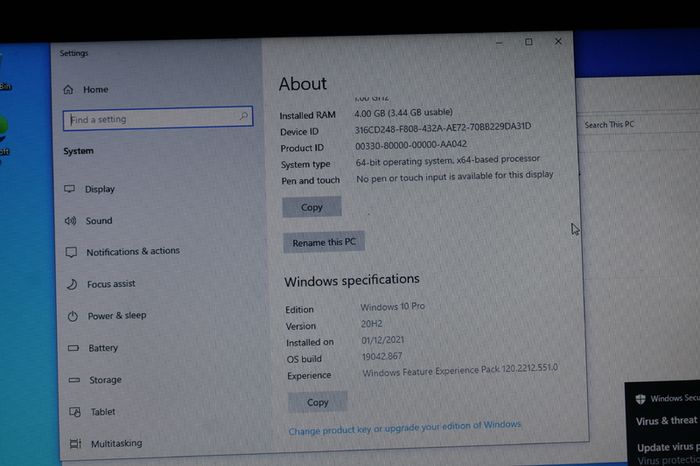Click the Sound speaker icon
Image resolution: width=700 pixels, height=466 pixels.
tap(70, 221)
